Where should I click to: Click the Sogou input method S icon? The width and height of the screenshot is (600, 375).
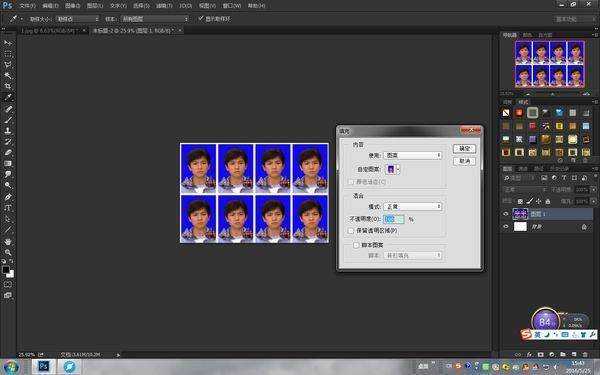(x=527, y=334)
